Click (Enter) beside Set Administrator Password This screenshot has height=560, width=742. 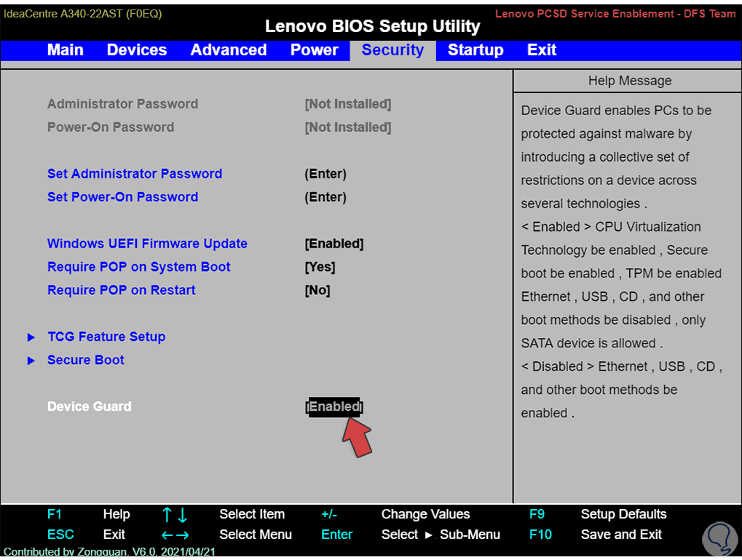click(x=325, y=174)
